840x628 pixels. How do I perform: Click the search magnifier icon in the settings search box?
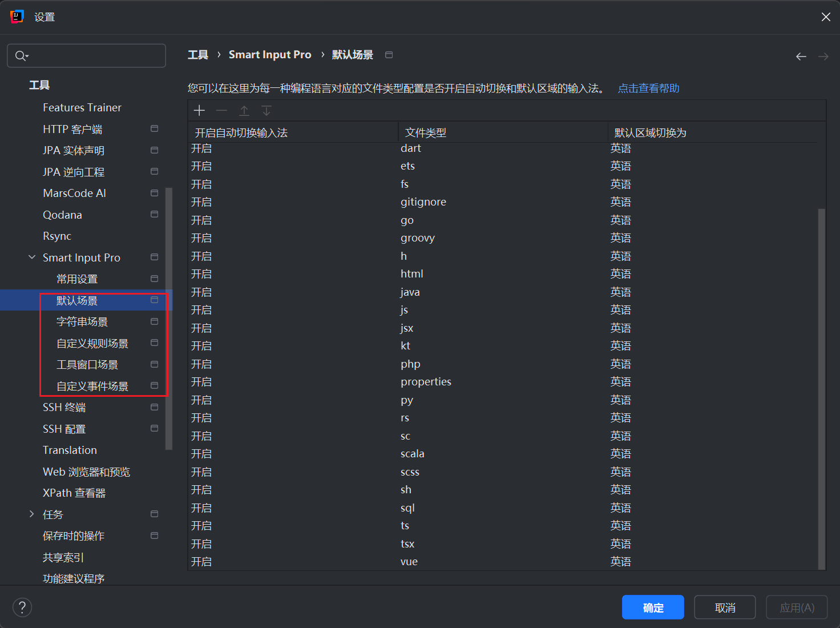point(18,55)
